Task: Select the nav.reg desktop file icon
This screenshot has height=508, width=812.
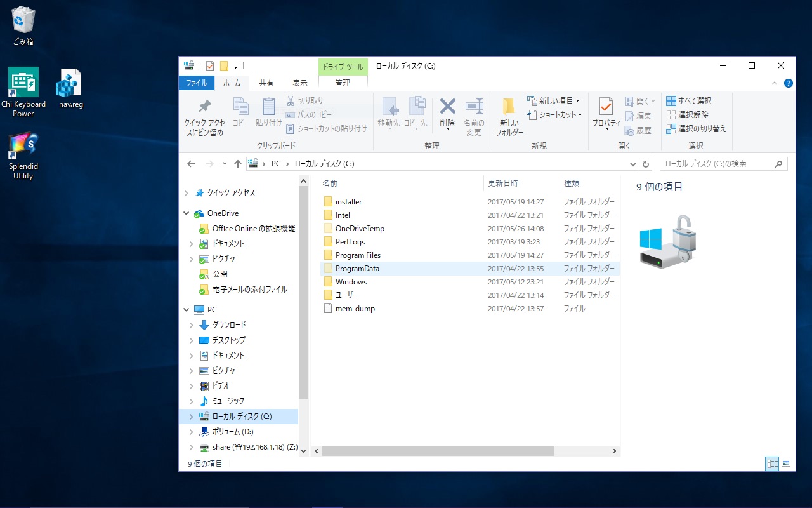Action: pyautogui.click(x=71, y=89)
